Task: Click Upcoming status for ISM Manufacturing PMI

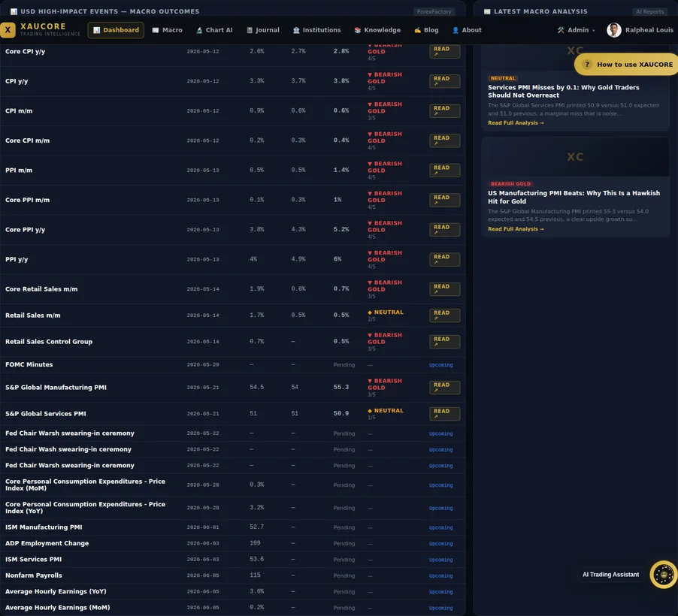Action: click(440, 527)
